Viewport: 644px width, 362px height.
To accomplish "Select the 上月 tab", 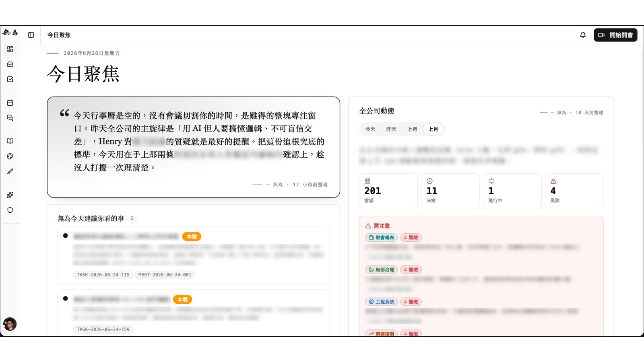I will [x=433, y=129].
